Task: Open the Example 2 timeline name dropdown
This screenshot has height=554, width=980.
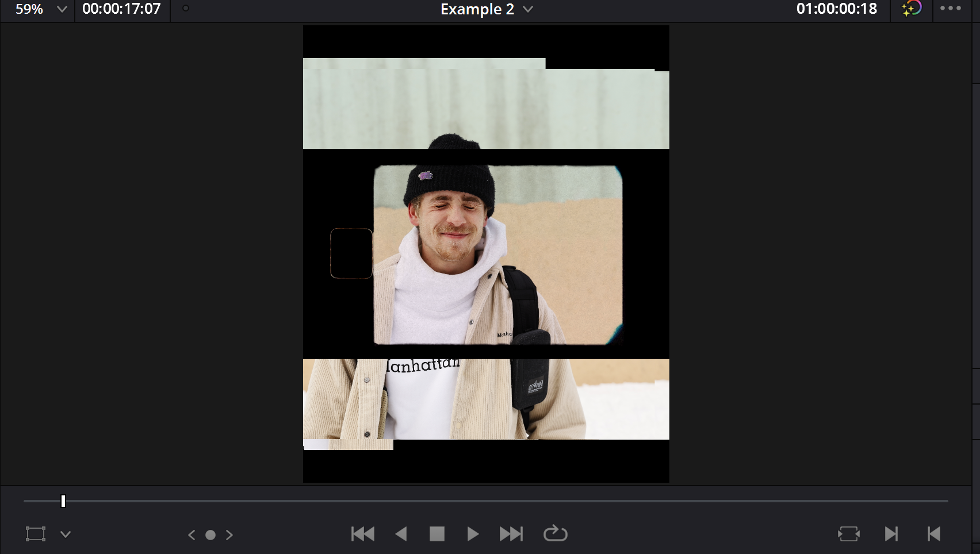Action: pyautogui.click(x=487, y=9)
